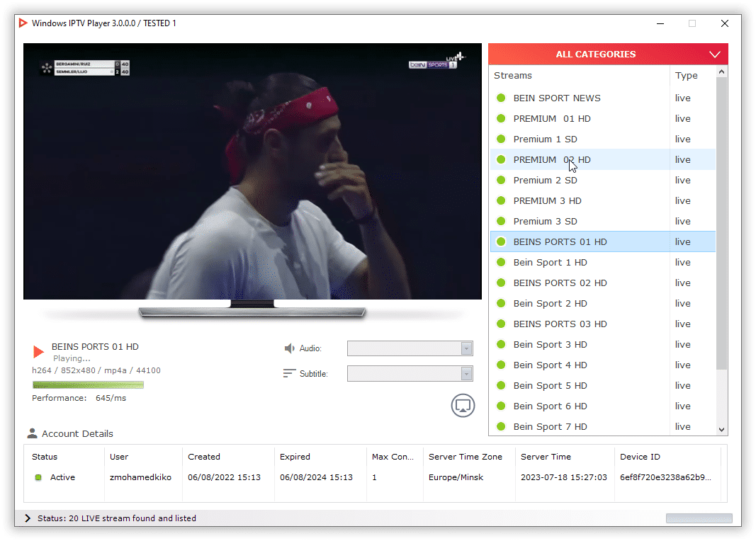Select the Bein Sport 7 HD stream name
The width and height of the screenshot is (756, 541).
tap(550, 427)
